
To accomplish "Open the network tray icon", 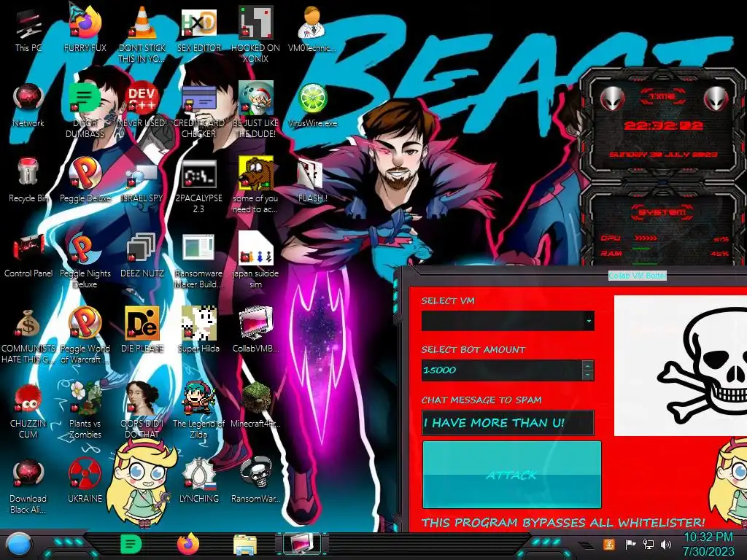I will 648,544.
